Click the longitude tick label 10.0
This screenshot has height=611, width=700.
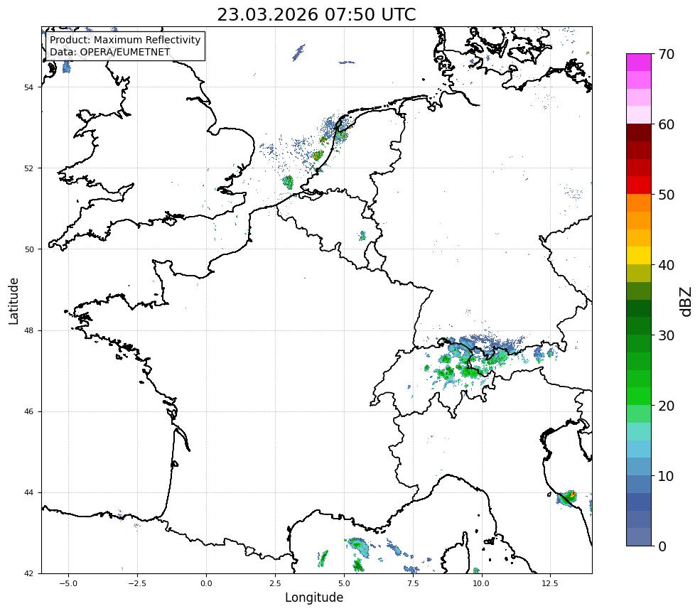pos(482,583)
